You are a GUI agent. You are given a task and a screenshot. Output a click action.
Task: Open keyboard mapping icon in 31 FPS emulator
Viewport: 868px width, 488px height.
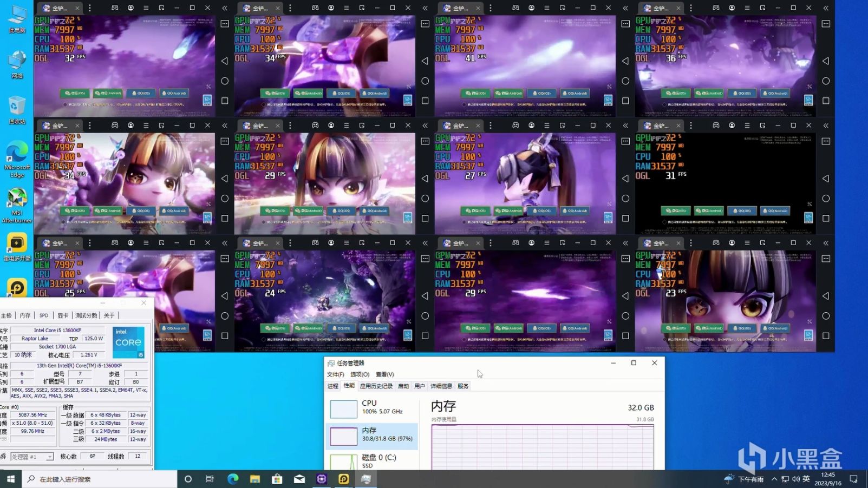826,141
